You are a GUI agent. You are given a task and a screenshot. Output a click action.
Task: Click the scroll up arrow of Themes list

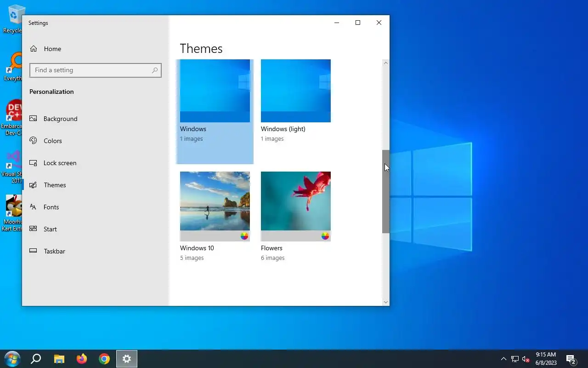pos(386,63)
